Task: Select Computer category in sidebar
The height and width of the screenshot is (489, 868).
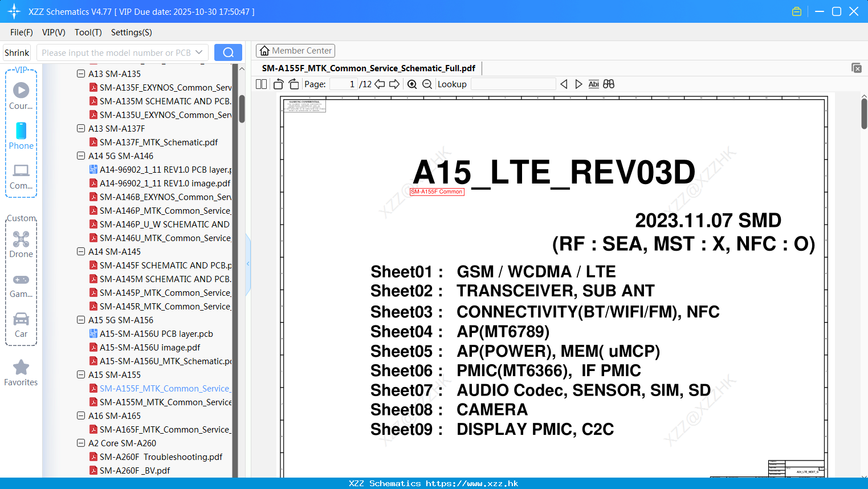Action: coord(21,177)
